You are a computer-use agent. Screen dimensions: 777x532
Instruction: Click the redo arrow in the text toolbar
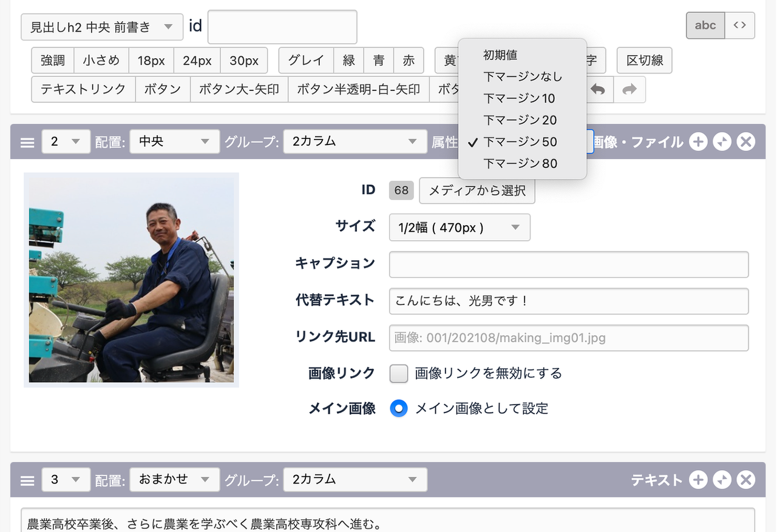click(x=629, y=90)
